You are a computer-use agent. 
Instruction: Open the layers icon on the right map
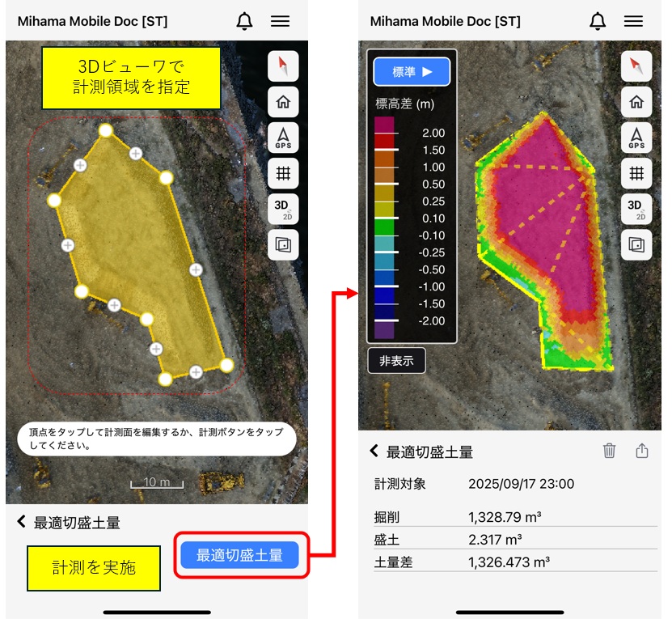(x=636, y=244)
